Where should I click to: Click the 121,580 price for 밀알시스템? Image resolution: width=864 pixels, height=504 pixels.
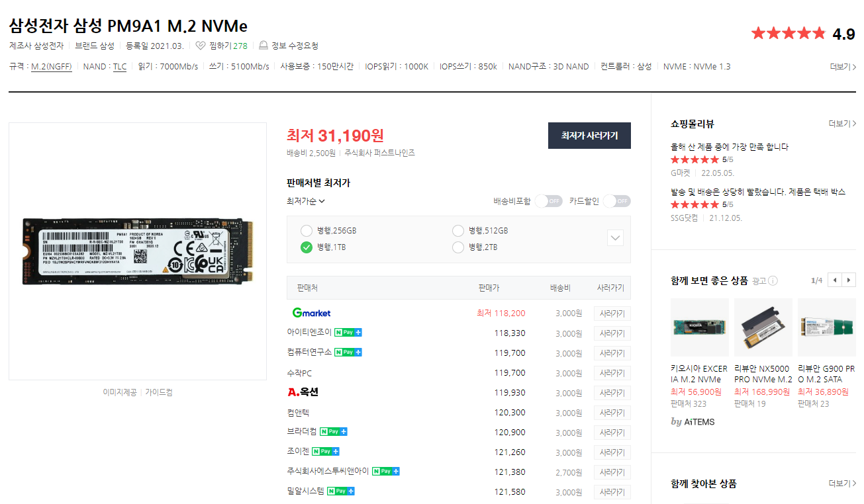coord(510,492)
